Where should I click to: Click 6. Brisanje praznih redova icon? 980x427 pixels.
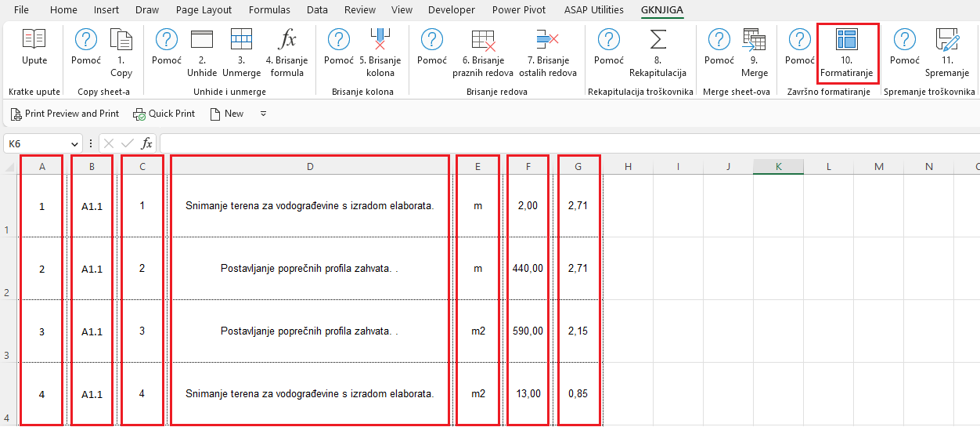483,40
